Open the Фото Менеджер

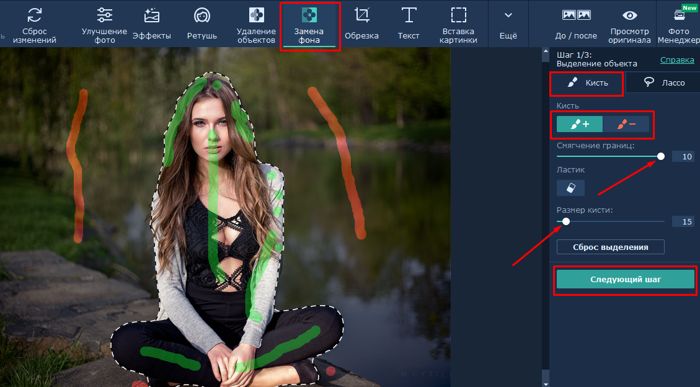pos(679,25)
